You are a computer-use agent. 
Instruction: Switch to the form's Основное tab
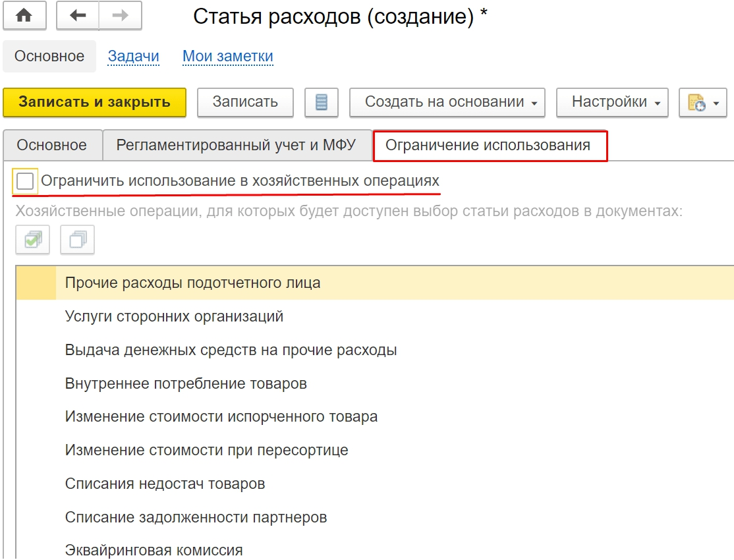[x=52, y=146]
